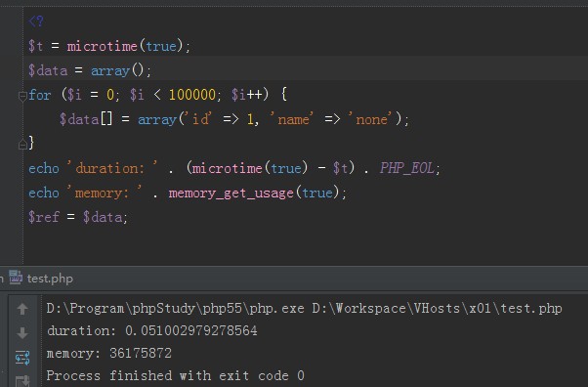
Task: Collapse the for loop using its fold marker
Action: pos(22,96)
